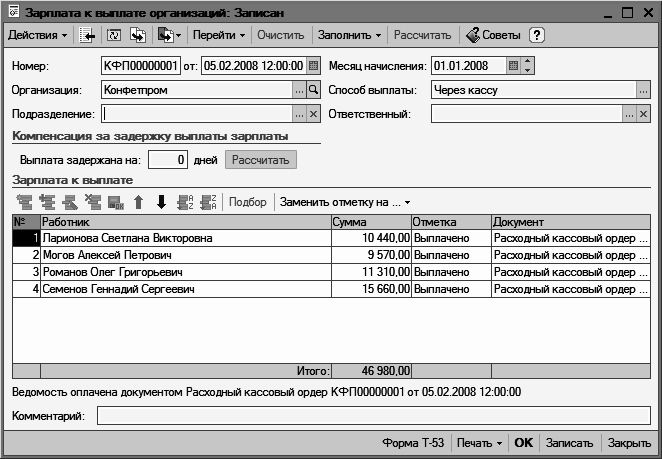Click the Сумма column header
The height and width of the screenshot is (459, 662).
click(372, 222)
